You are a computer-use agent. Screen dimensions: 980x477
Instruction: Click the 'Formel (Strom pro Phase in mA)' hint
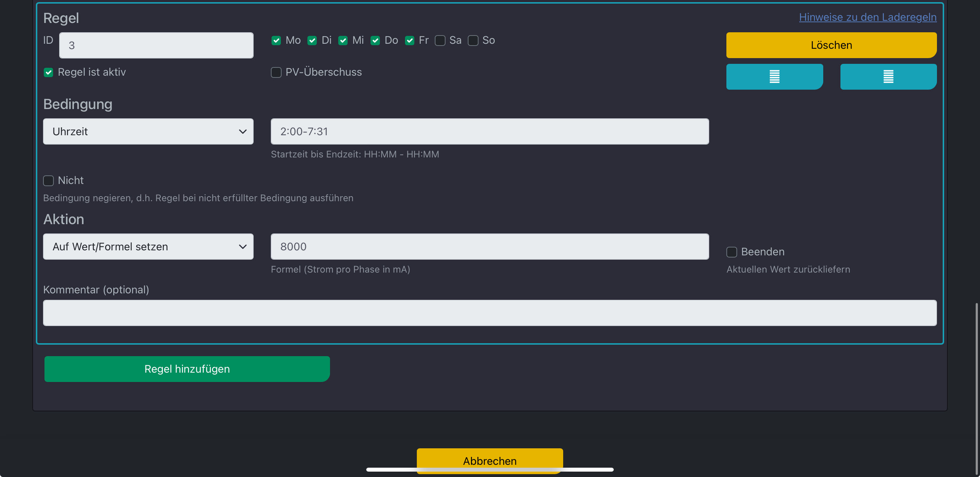(340, 269)
